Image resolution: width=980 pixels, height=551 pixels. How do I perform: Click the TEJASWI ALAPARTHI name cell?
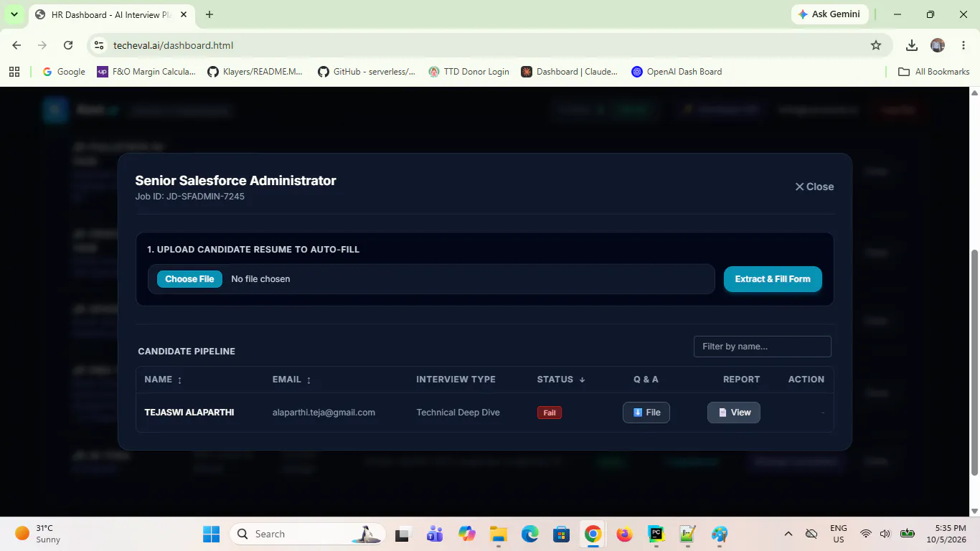(189, 413)
